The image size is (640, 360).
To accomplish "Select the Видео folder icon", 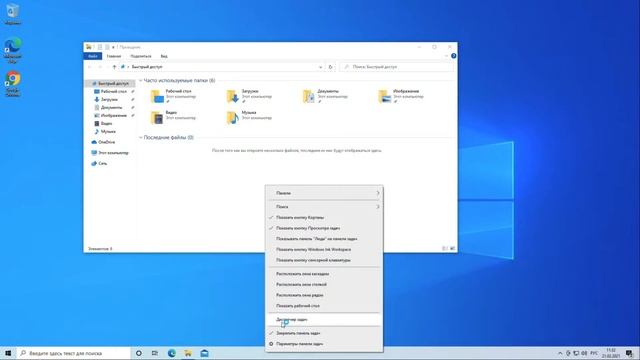I will (x=158, y=118).
